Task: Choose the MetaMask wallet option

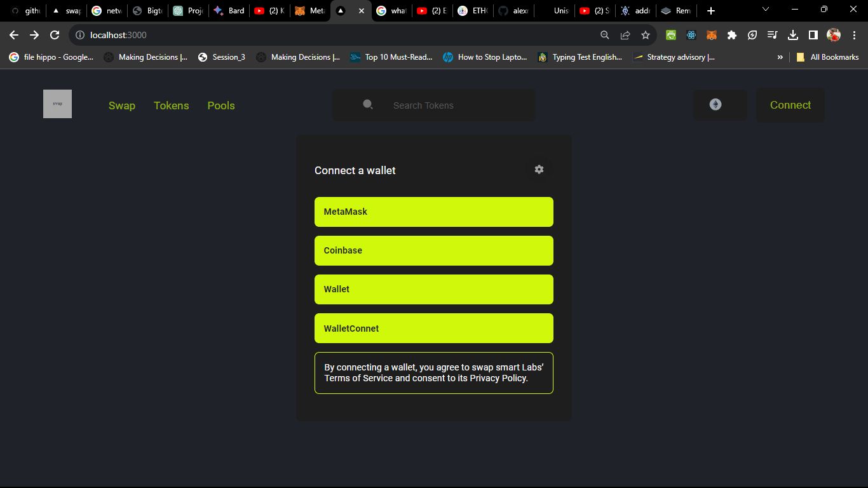Action: click(x=434, y=212)
